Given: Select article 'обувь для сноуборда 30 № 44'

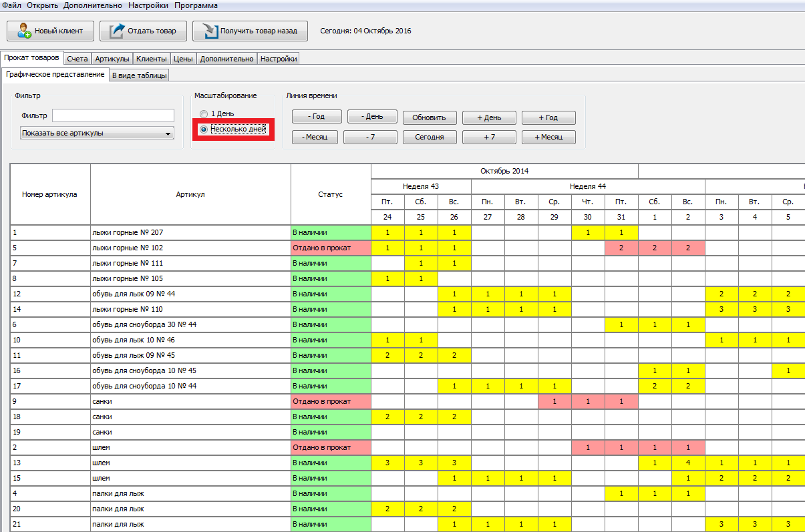Looking at the screenshot, I should [x=190, y=324].
